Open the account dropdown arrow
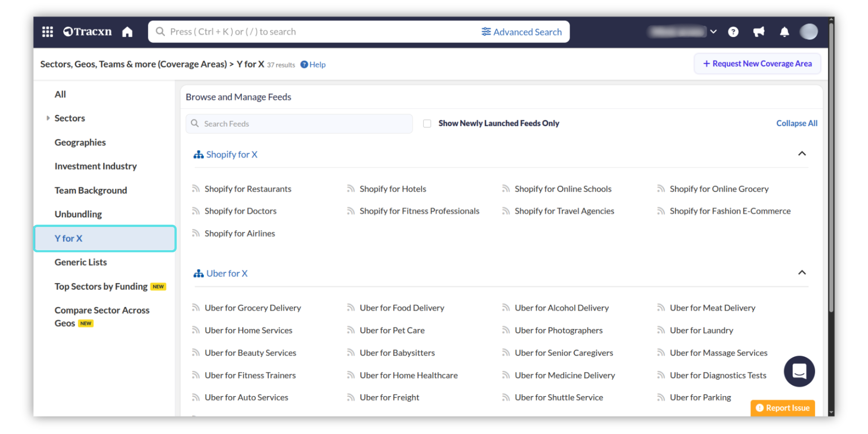868x434 pixels. [x=713, y=32]
